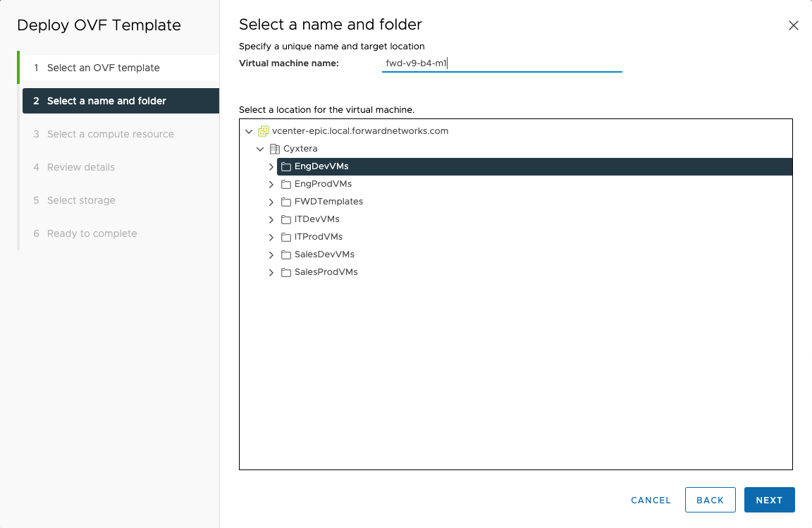The width and height of the screenshot is (812, 528).
Task: Click the SalesDevVMs folder icon
Action: point(286,254)
